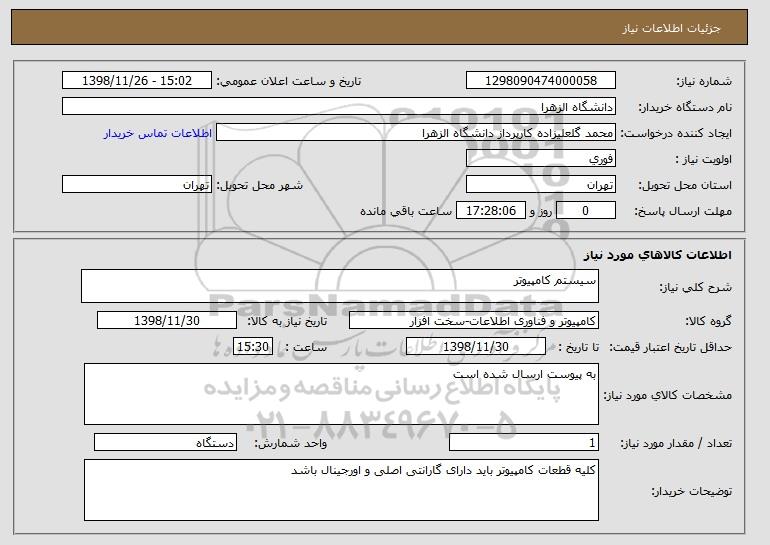Click the specifications box به پیوست ارسال شده است
The width and height of the screenshot is (770, 545).
pos(341,394)
